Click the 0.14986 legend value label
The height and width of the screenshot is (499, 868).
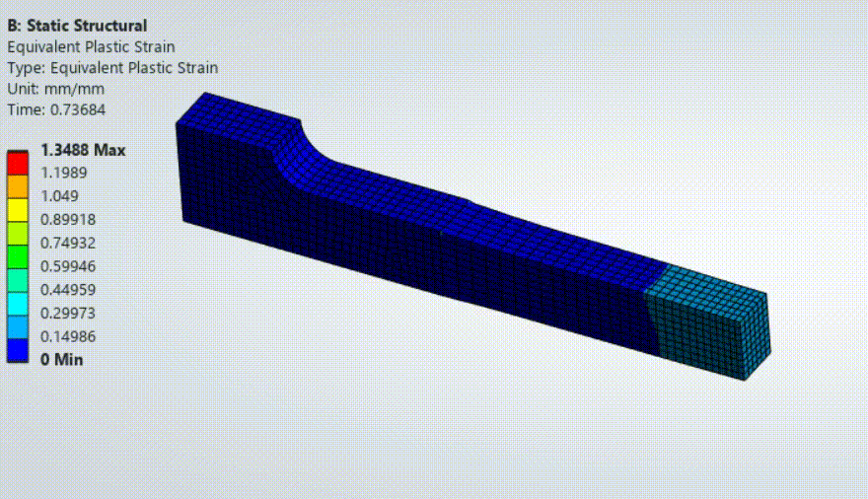pos(68,336)
